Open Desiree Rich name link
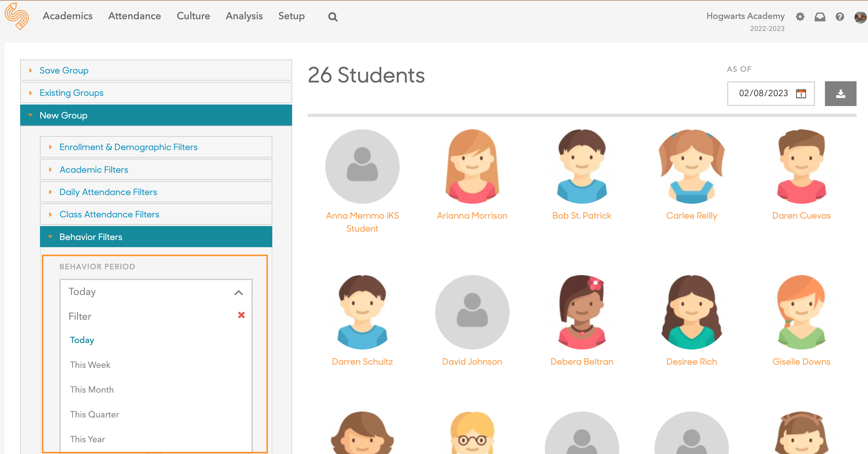 691,362
